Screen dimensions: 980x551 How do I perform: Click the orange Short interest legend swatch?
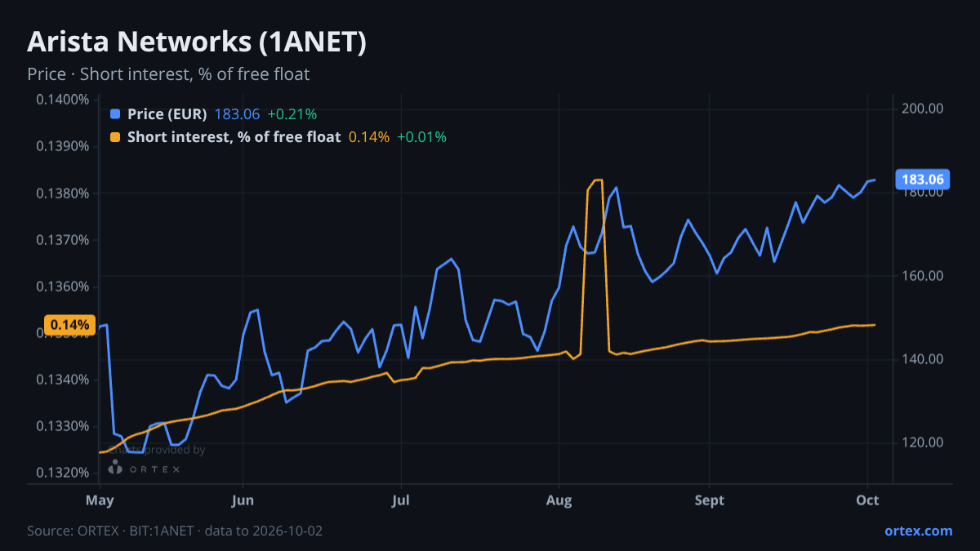coord(115,137)
